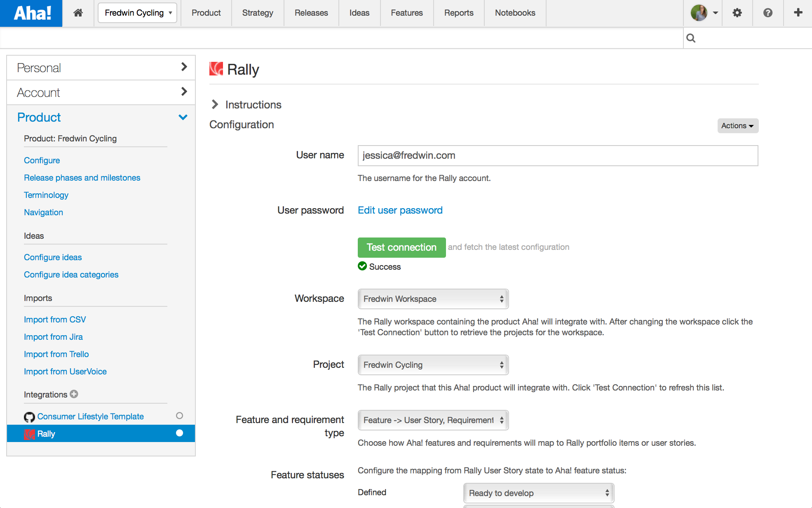Click the plus icon in top bar
Image resolution: width=812 pixels, height=508 pixels.
coord(798,13)
